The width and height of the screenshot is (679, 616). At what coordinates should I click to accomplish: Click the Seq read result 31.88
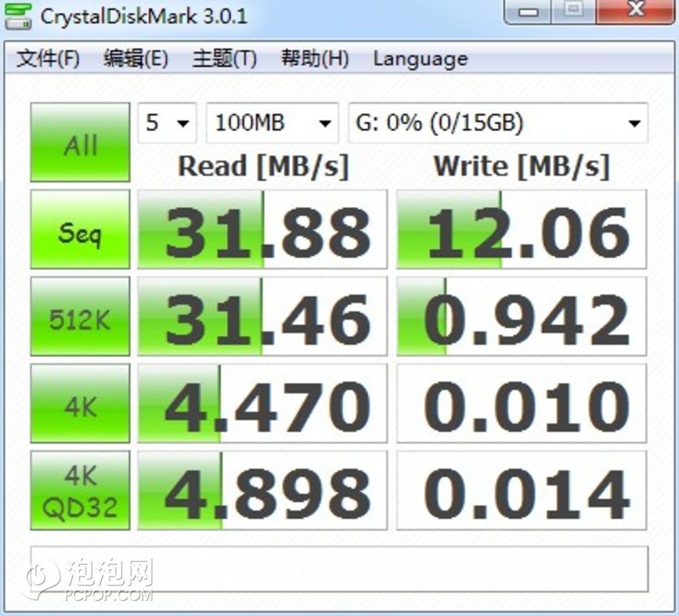pos(262,229)
